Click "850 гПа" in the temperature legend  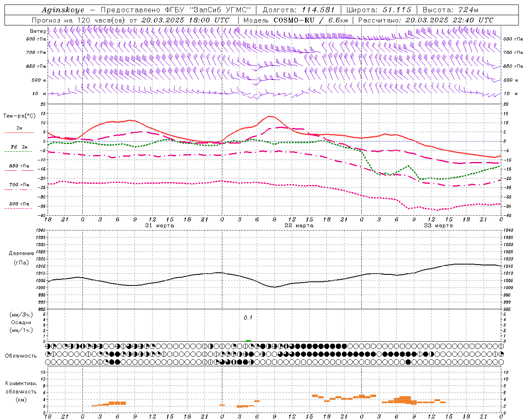[x=19, y=166]
